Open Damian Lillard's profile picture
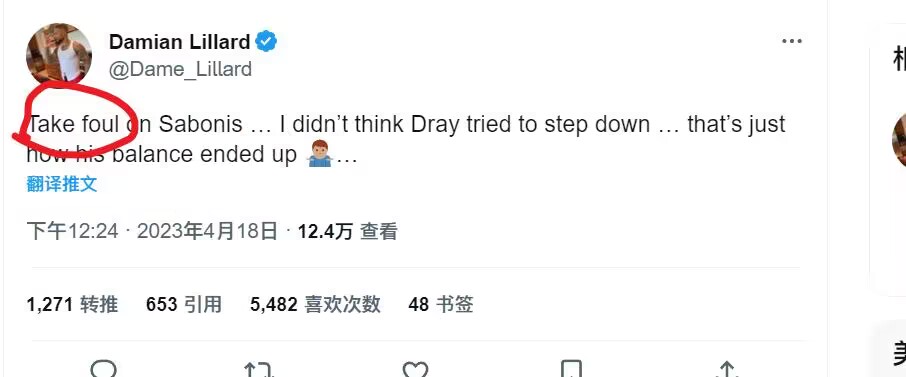 [59, 56]
